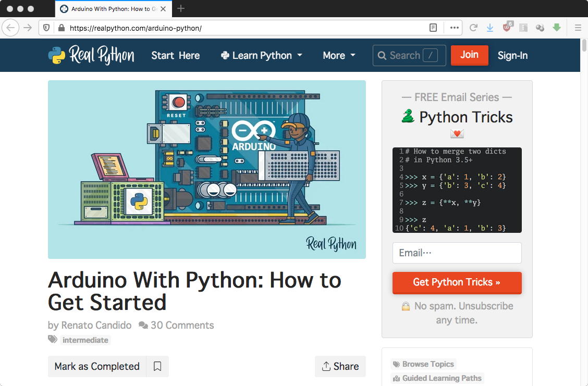Open author Renato Candido link
The image size is (588, 386).
(96, 325)
